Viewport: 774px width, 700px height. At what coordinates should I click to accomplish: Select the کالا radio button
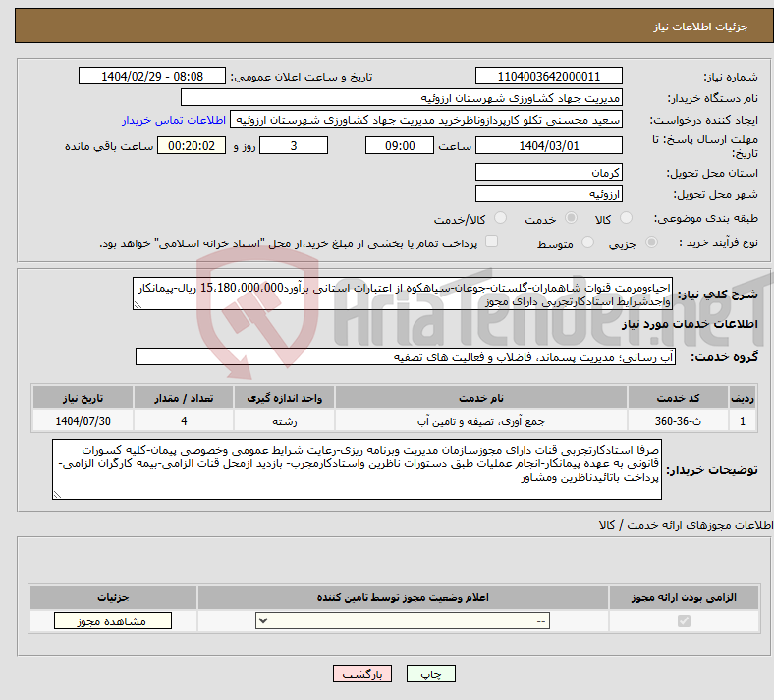(626, 218)
